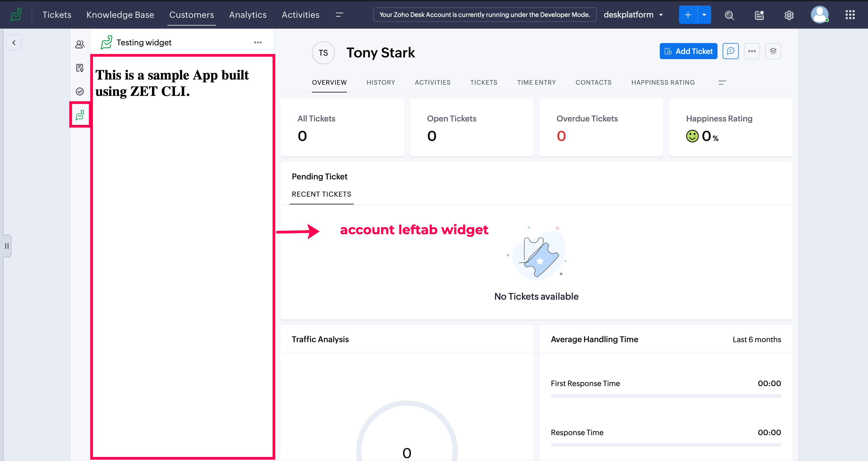
Task: Click the No Tickets available text
Action: [536, 296]
